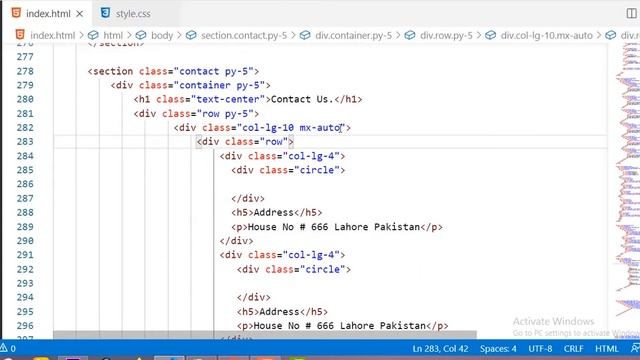Open the body breadcrumb item
Screen dimensions: 640x360
(x=162, y=36)
